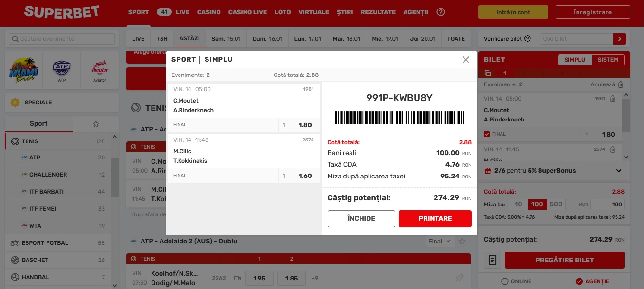Choose the 500 RON stake preset

coord(556,205)
